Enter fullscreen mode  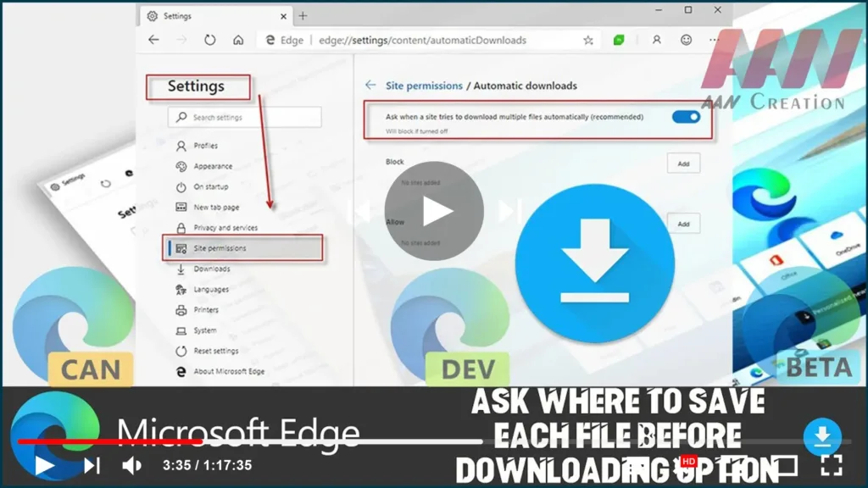(832, 464)
